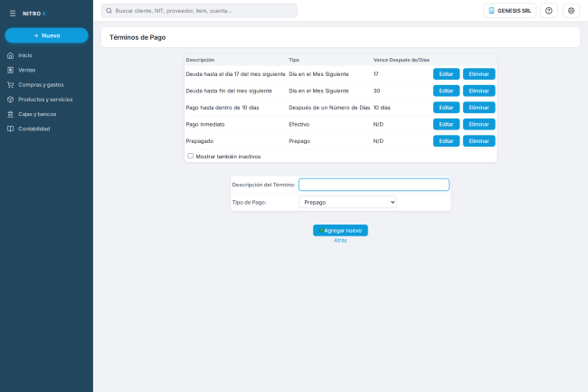Delete 'Pago hasta dentro de 10 días'
The image size is (588, 392).
pos(479,108)
